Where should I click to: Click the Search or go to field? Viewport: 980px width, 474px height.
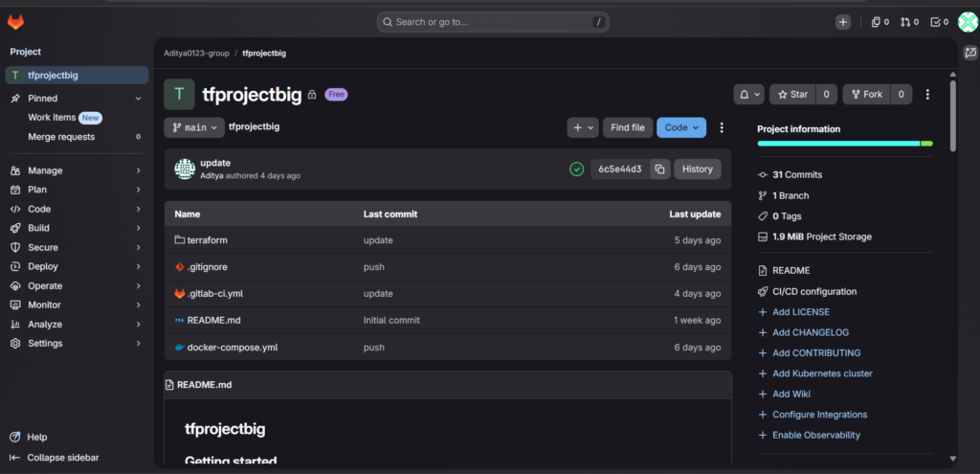pos(493,22)
